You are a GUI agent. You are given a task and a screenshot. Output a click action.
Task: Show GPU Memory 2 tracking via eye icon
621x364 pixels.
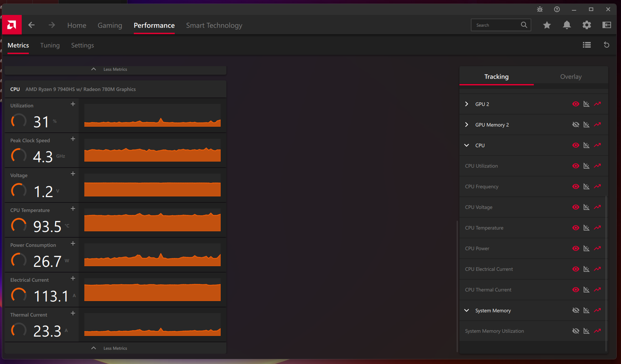coord(576,125)
